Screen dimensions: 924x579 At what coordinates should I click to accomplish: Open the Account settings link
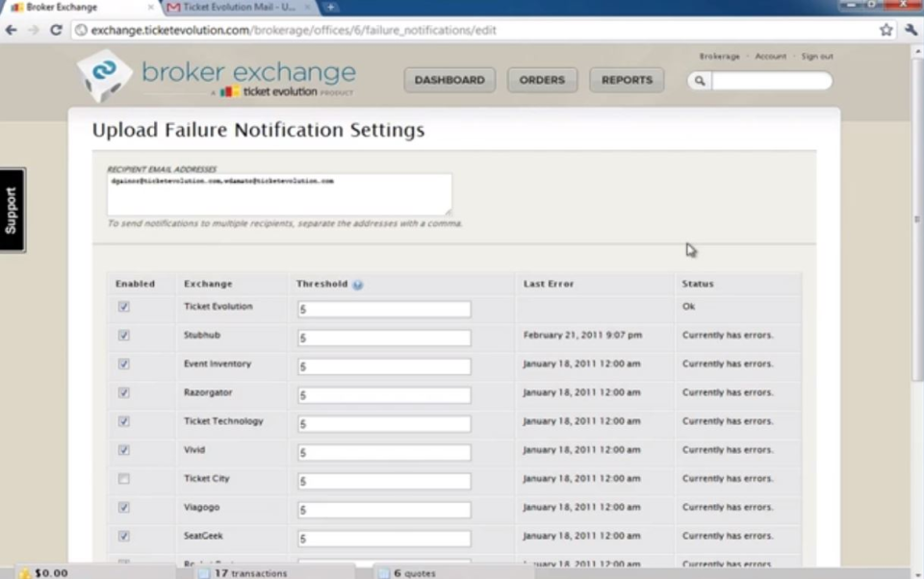point(770,56)
